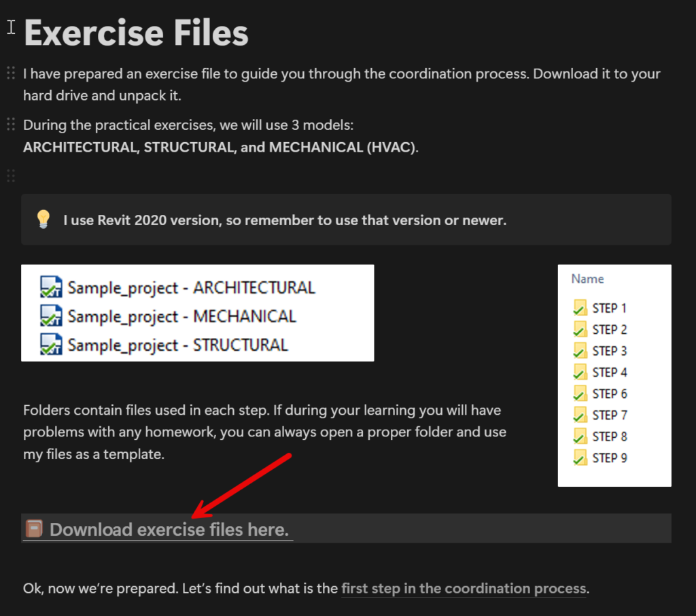Click the 'Folders contain files used' paragraph

[x=265, y=432]
